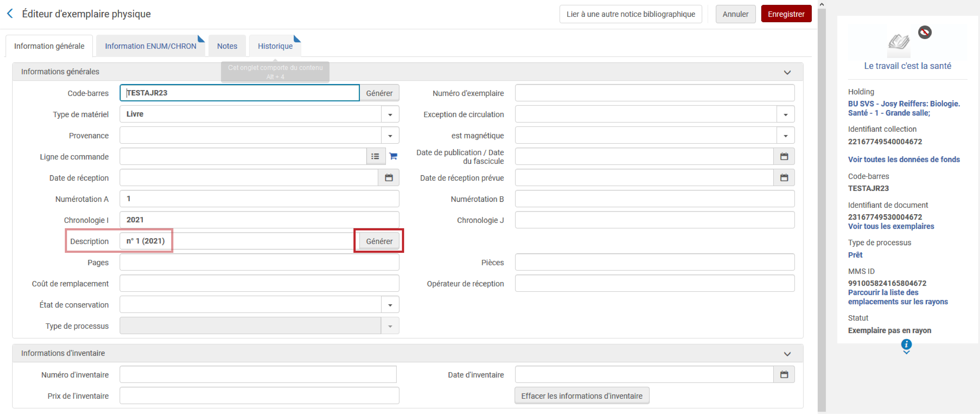Open the Type de matériel dropdown

click(x=390, y=114)
